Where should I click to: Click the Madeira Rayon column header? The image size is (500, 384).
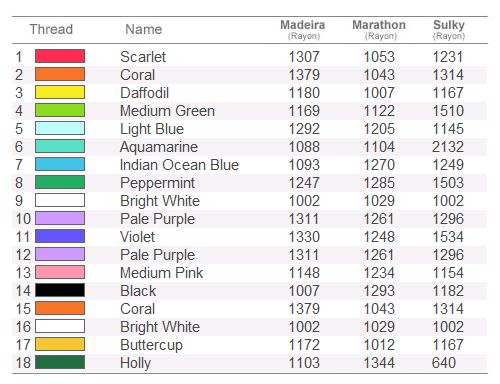[303, 29]
